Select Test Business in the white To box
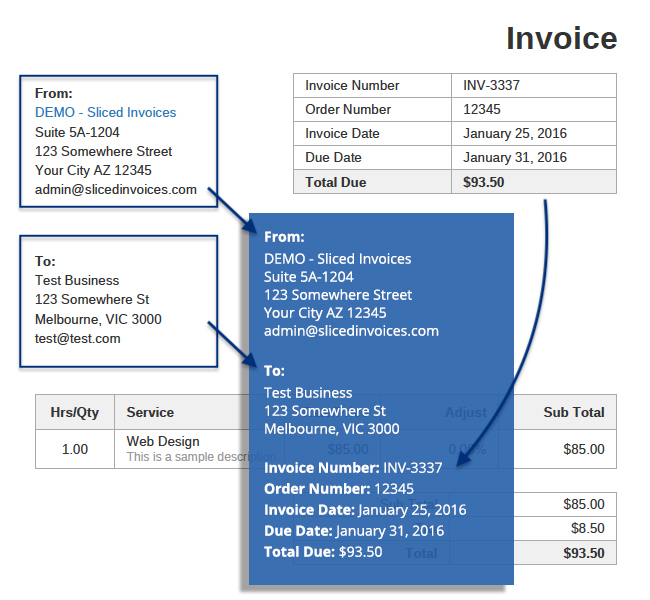Screen dimensions: 650x600 [77, 281]
